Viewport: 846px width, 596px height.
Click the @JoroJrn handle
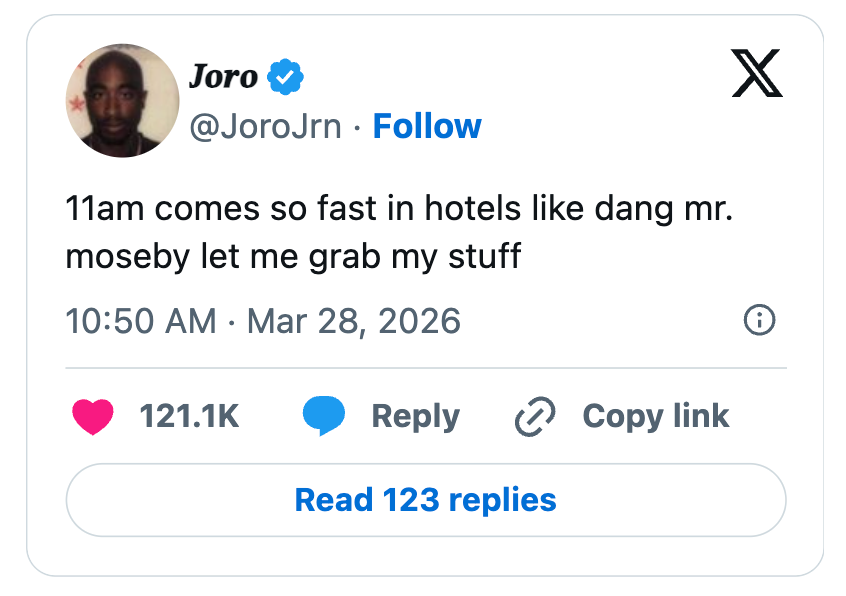point(268,126)
